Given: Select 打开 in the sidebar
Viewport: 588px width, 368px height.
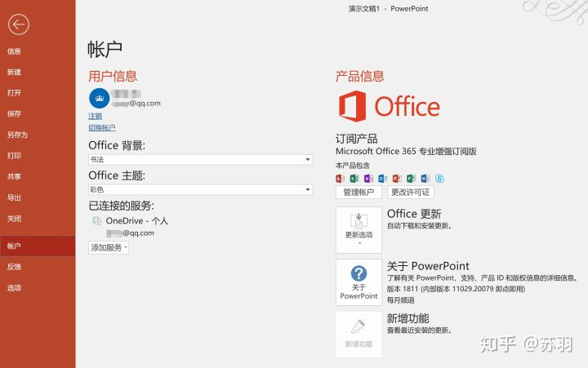Looking at the screenshot, I should click(14, 93).
